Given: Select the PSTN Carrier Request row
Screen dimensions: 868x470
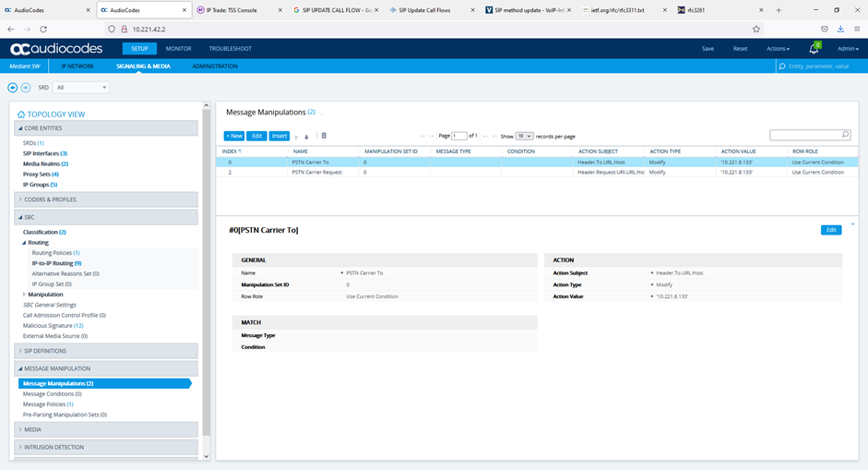Looking at the screenshot, I should (x=537, y=173).
